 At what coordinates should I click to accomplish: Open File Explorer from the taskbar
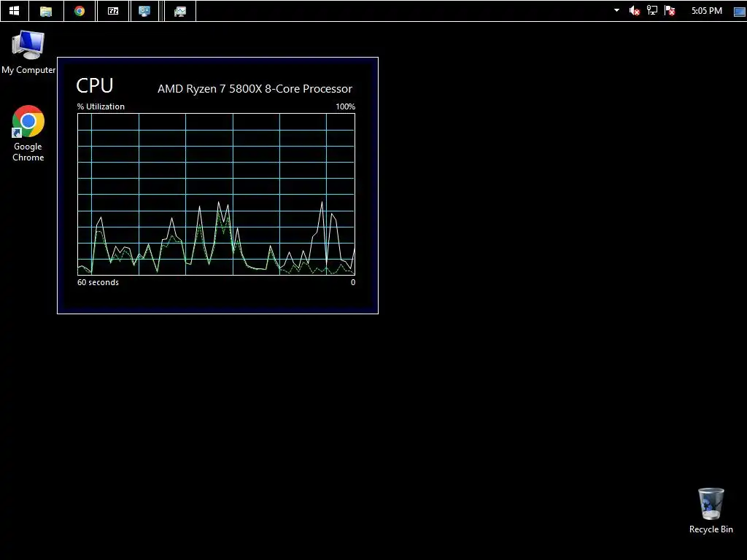(46, 10)
